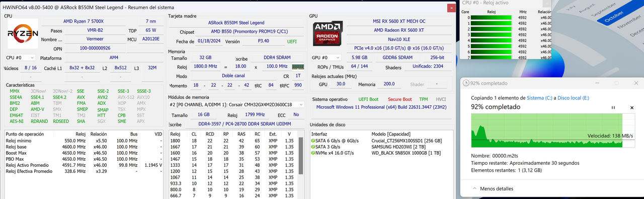Screen dimensions: 644x199
Task: Click the Boost Max operating point row
Action: pyautogui.click(x=84, y=153)
